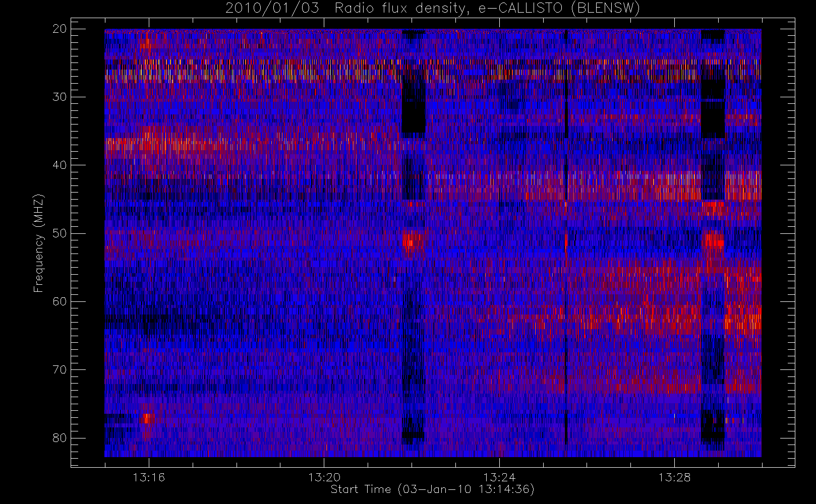Click the 30 frequency tick label
This screenshot has width=816, height=504.
click(60, 97)
